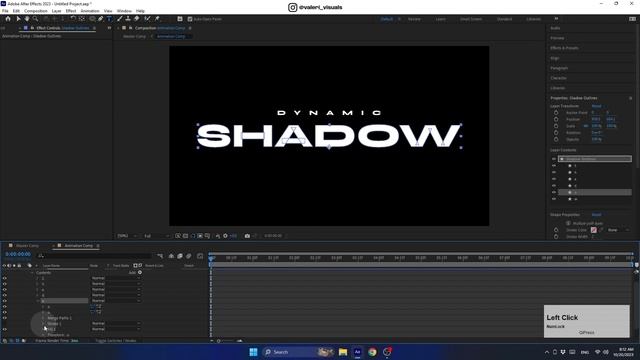Open the Composition Mini-Flowchart icon
Screen dimensions: 640x360
pos(160,256)
